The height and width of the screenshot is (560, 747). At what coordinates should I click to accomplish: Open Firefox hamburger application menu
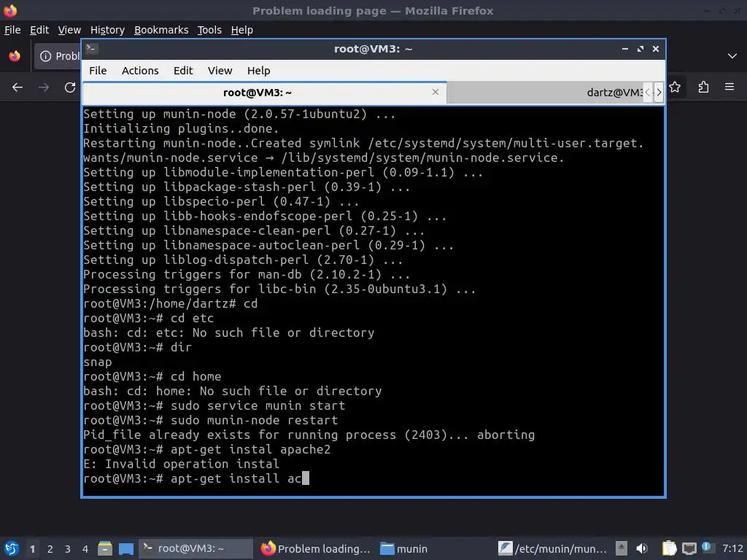(x=729, y=87)
